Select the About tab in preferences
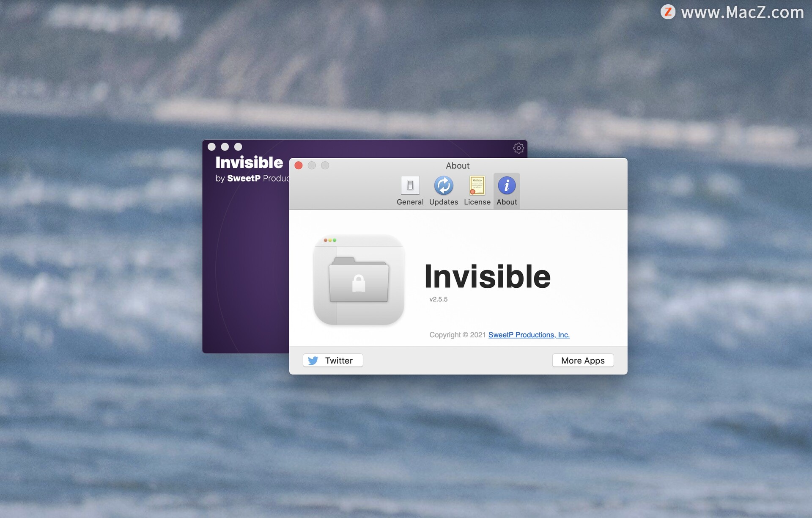The width and height of the screenshot is (812, 518). tap(505, 190)
